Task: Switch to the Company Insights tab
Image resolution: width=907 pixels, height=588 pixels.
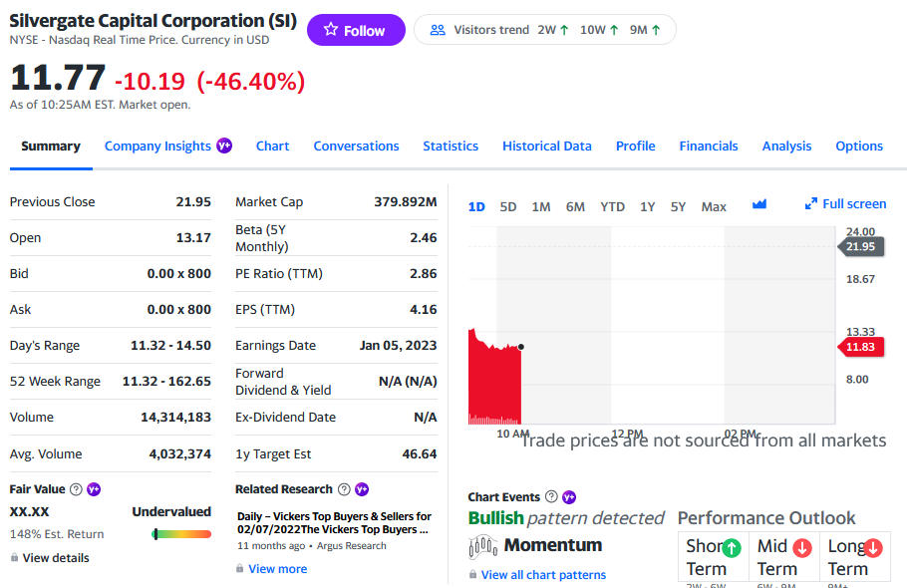Action: (x=157, y=147)
